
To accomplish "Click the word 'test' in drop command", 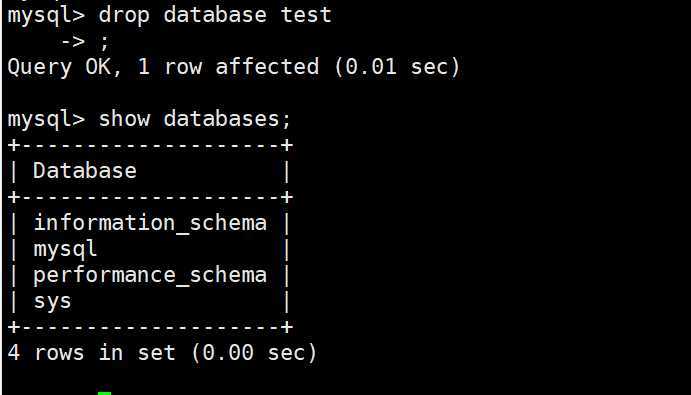I will point(306,15).
